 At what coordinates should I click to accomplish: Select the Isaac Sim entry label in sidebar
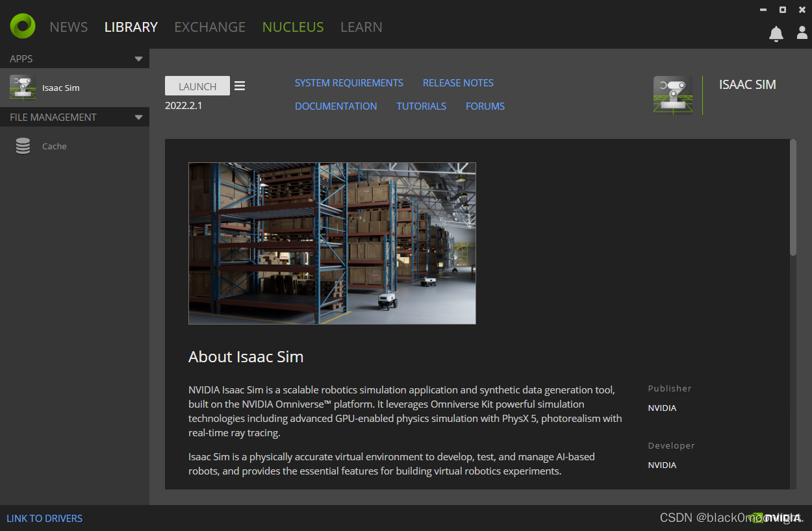[x=61, y=88]
